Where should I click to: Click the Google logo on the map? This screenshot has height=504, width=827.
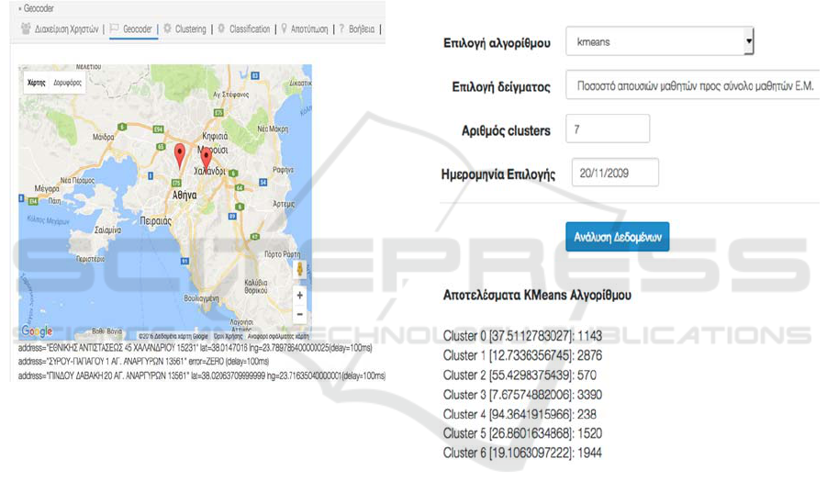[x=37, y=331]
